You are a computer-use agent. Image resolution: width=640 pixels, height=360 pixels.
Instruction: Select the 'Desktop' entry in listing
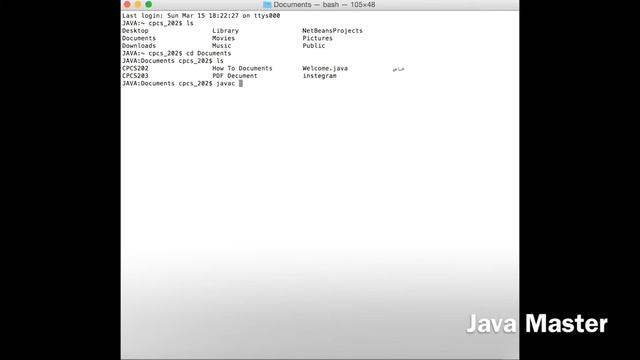pyautogui.click(x=135, y=31)
